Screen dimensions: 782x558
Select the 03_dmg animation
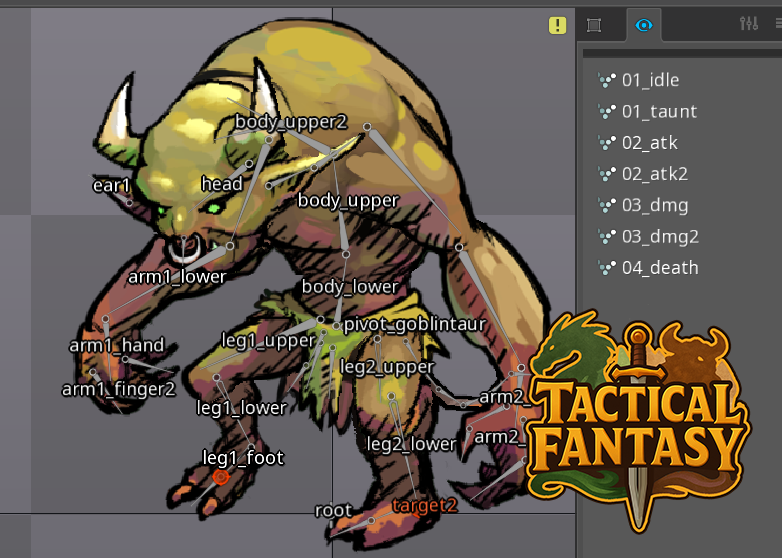click(655, 205)
